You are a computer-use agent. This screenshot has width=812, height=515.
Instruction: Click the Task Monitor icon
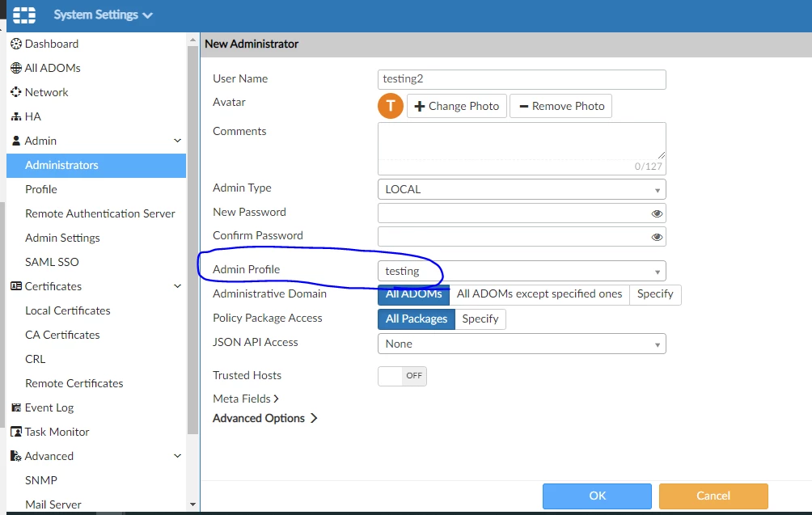16,432
